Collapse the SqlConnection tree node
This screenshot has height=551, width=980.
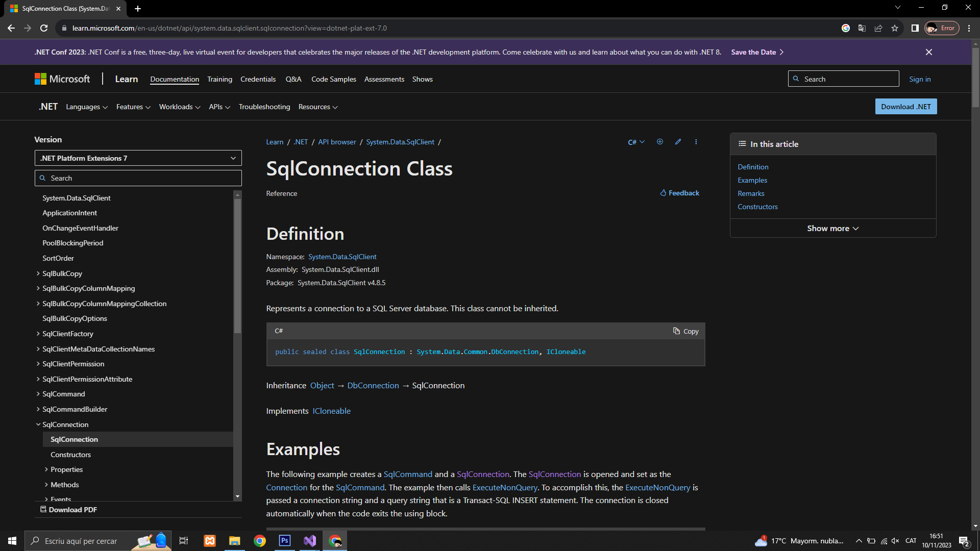click(38, 424)
